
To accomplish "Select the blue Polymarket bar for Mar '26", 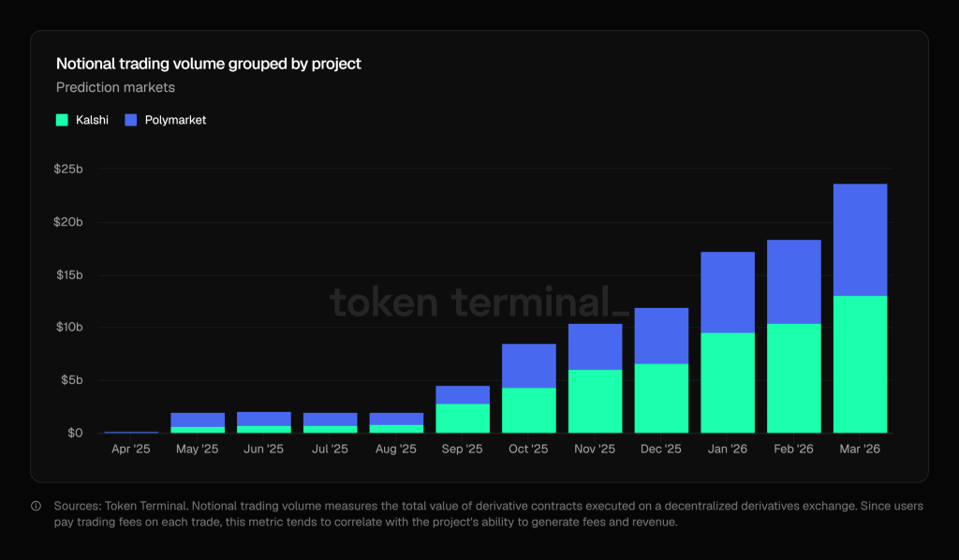I will [860, 240].
